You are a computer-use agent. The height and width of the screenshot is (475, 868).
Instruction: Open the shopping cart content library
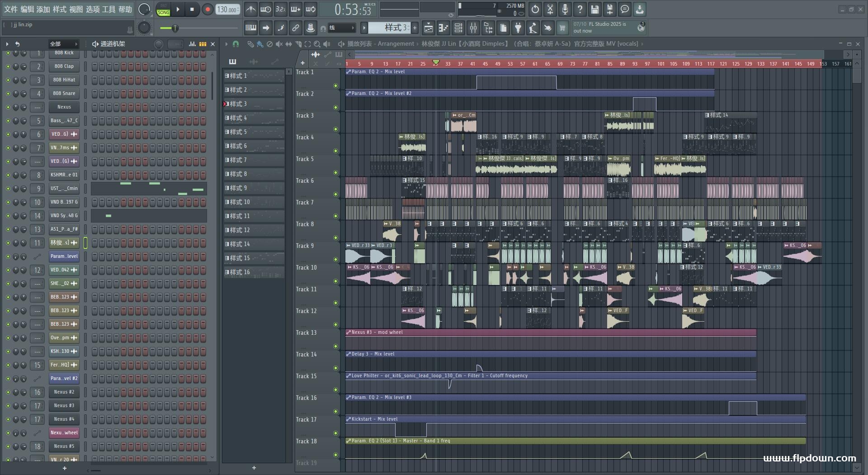[x=562, y=28]
